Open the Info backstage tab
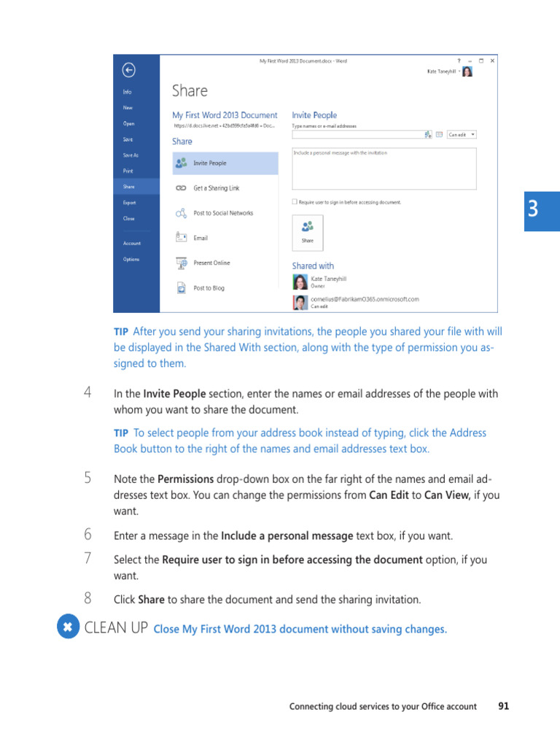The height and width of the screenshot is (747, 560). [x=127, y=92]
